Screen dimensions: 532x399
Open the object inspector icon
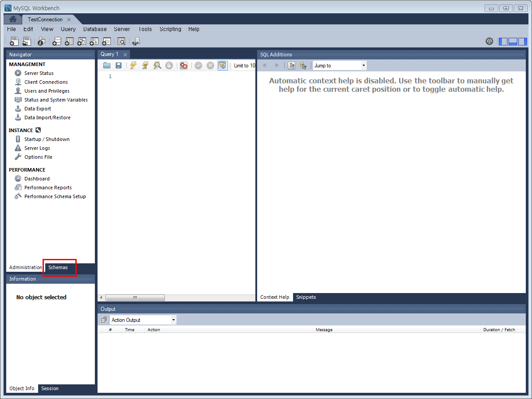(x=41, y=41)
